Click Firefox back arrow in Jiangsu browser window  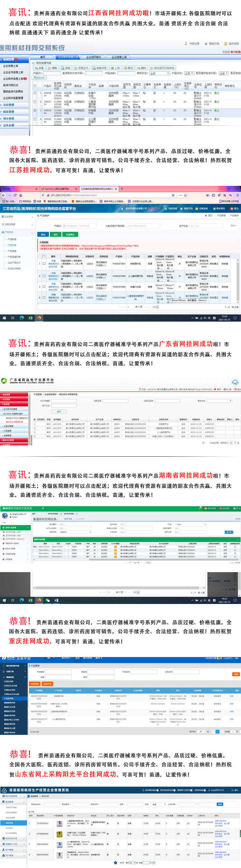(x=3, y=195)
